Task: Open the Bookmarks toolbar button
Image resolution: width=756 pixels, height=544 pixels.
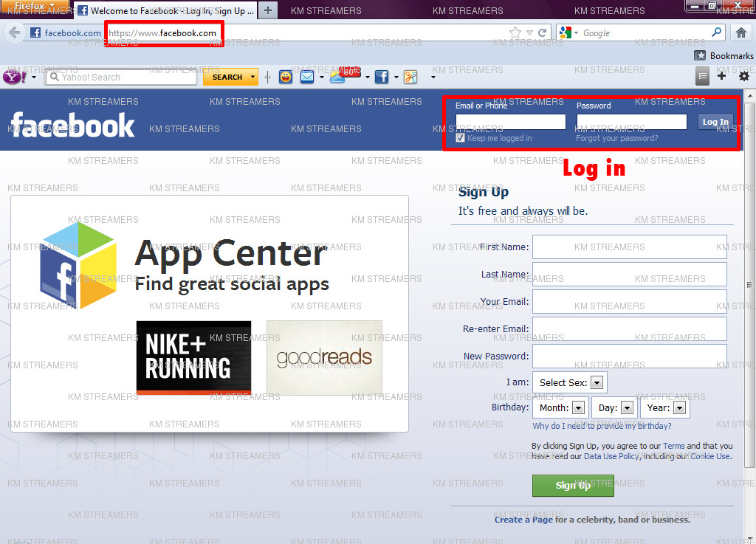Action: coord(724,56)
